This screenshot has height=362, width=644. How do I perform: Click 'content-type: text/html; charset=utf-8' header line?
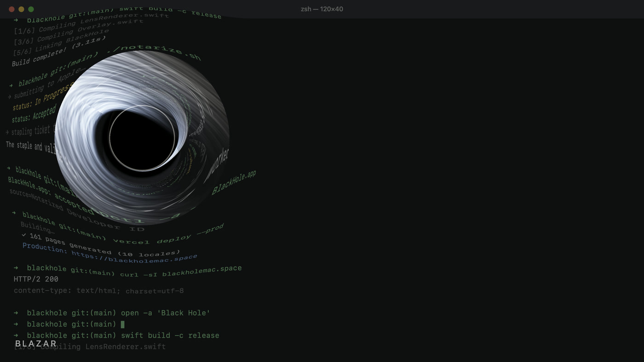pos(99,291)
